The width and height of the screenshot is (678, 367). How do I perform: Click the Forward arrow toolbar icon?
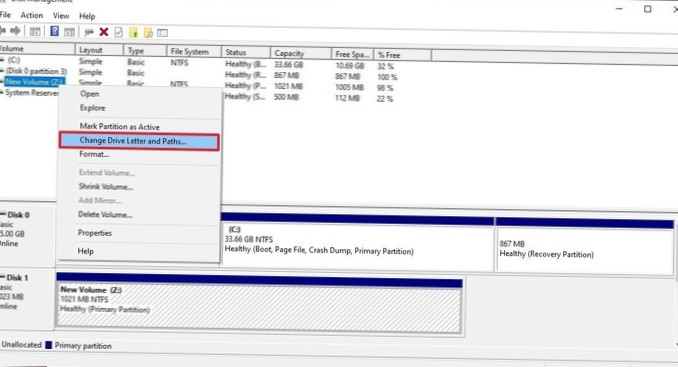(x=15, y=31)
